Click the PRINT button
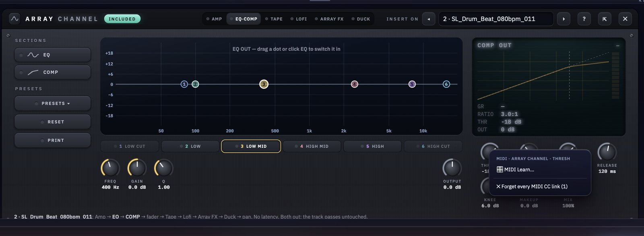 coord(52,141)
